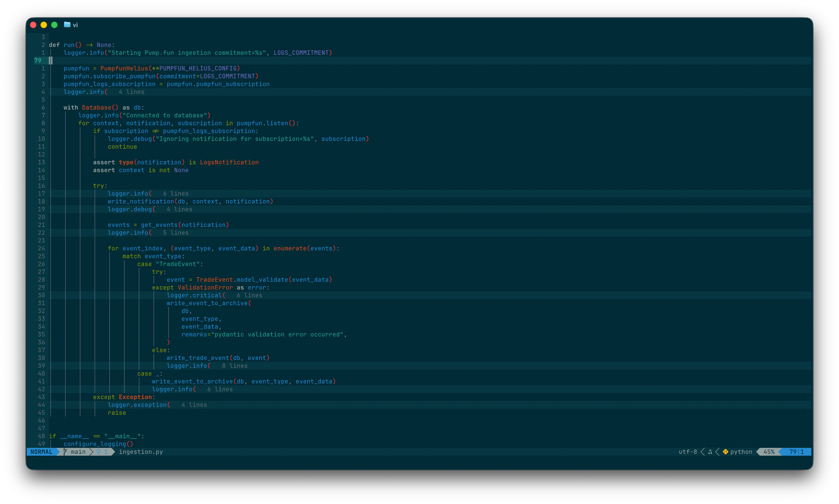Click 'except ValidationError as error' line

(x=211, y=288)
